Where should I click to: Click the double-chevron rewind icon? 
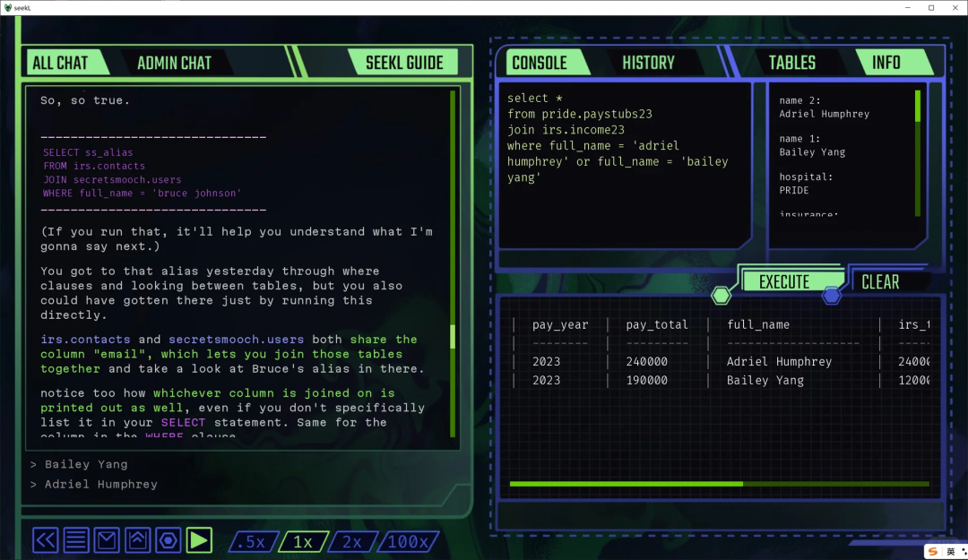(x=45, y=541)
